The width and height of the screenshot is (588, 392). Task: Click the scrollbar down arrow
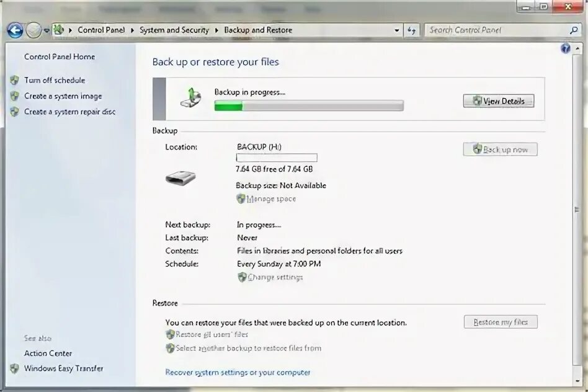(x=577, y=381)
